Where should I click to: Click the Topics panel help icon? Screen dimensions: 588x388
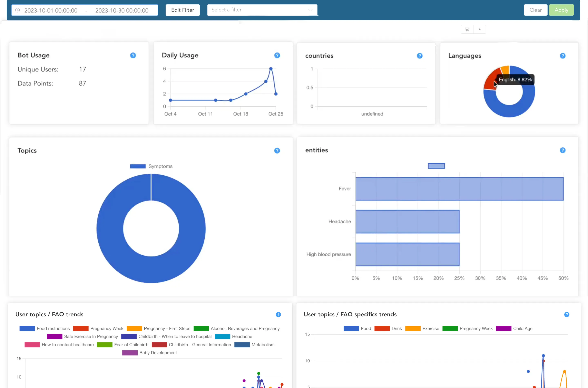277,151
